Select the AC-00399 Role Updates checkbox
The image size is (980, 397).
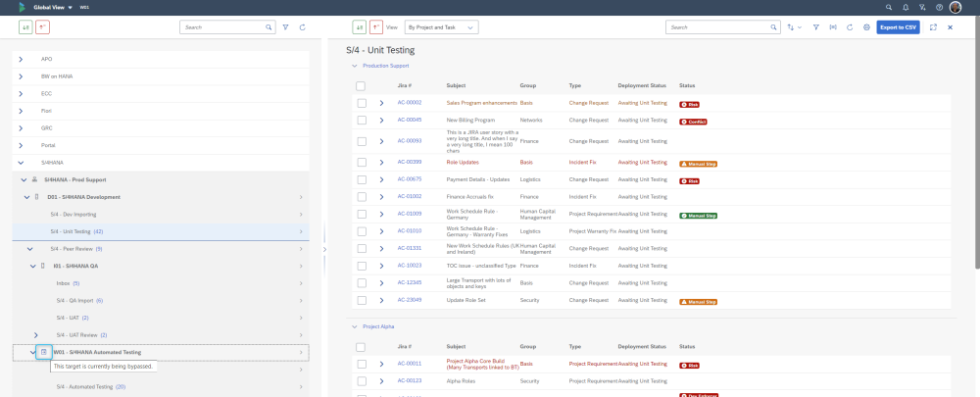361,162
